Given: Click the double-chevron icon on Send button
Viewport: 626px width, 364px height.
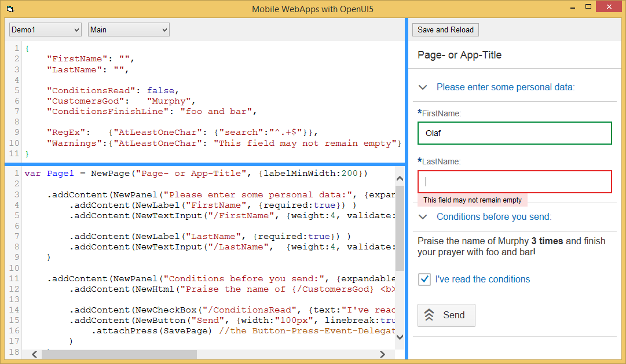Looking at the screenshot, I should pyautogui.click(x=429, y=315).
